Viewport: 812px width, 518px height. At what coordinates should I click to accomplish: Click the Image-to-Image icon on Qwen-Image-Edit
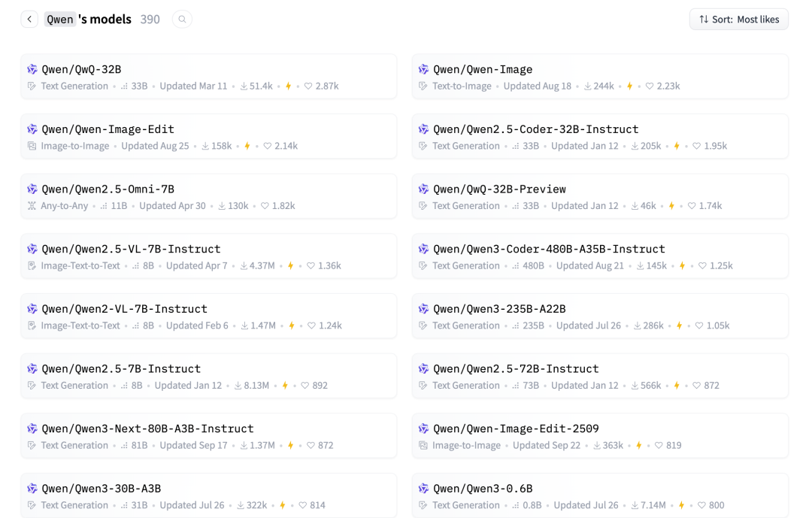pos(32,146)
